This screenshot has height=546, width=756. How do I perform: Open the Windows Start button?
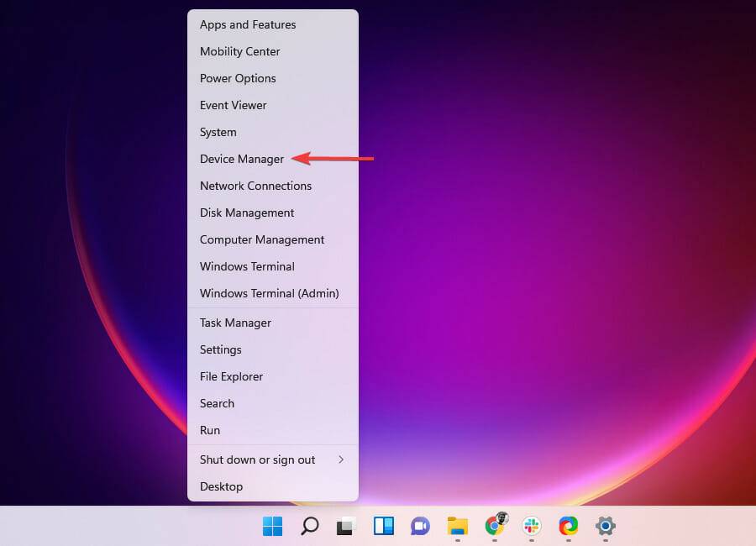point(272,526)
